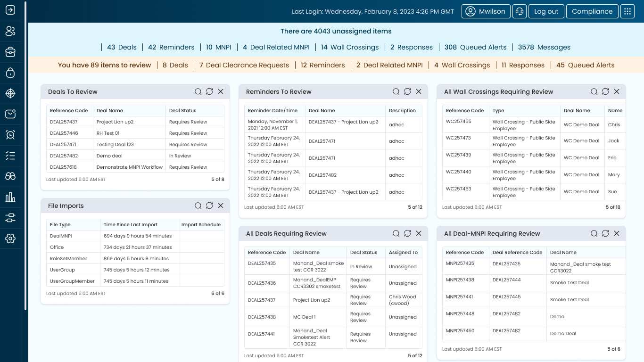Image resolution: width=644 pixels, height=362 pixels.
Task: Click the Compliance button
Action: pos(592,11)
